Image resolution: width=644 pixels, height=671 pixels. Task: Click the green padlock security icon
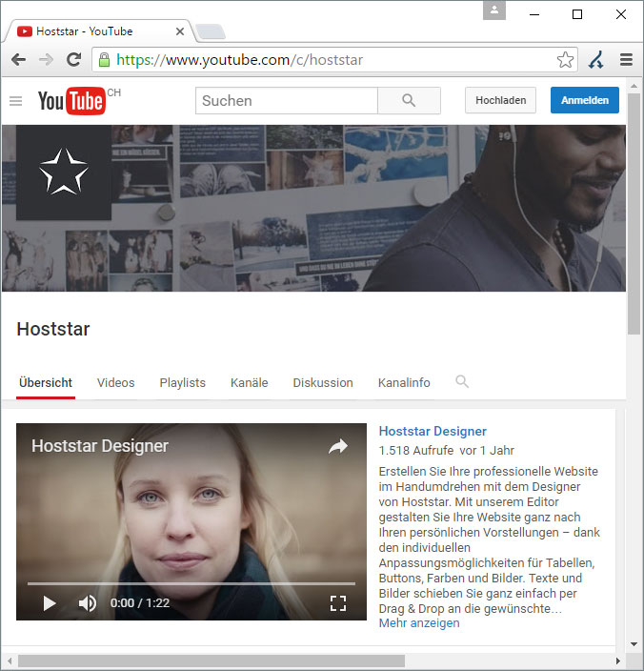pyautogui.click(x=104, y=59)
